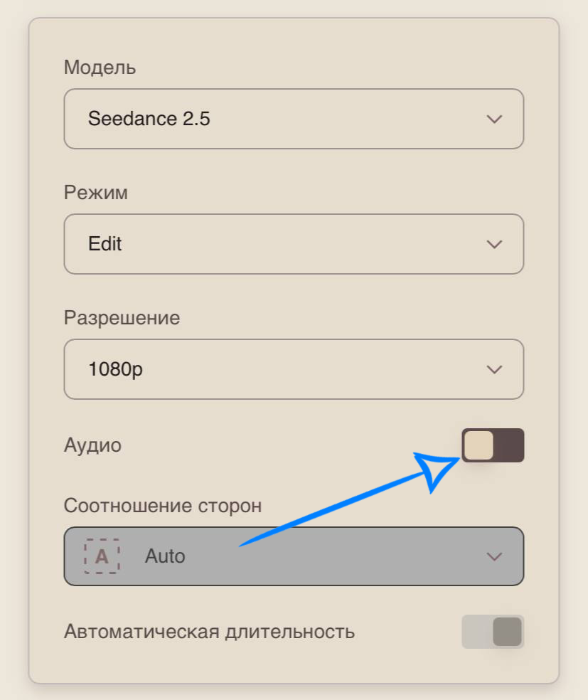Image resolution: width=588 pixels, height=700 pixels.
Task: Click the 1080p value text
Action: pos(116,369)
